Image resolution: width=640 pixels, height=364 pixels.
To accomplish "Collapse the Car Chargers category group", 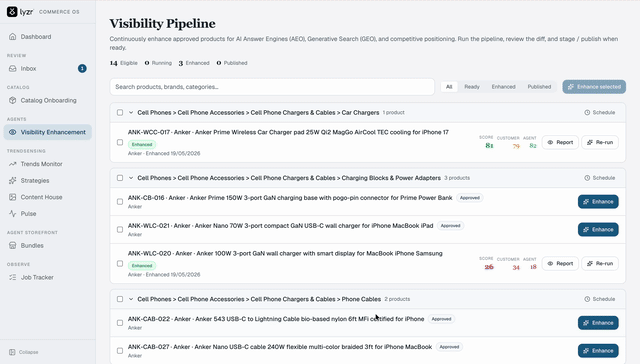I will (x=131, y=113).
